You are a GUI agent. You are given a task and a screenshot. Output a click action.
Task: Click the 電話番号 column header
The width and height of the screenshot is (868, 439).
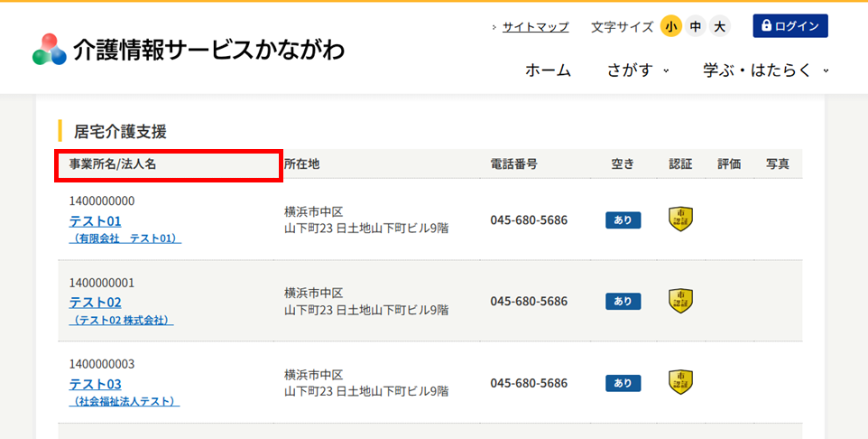[513, 164]
